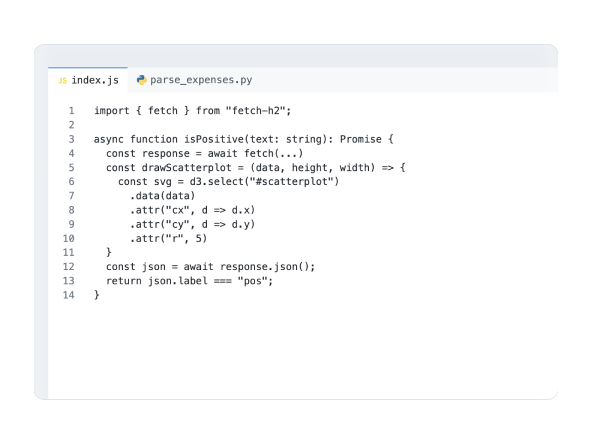This screenshot has height=444, width=592.
Task: Click the JS file icon
Action: 62,80
